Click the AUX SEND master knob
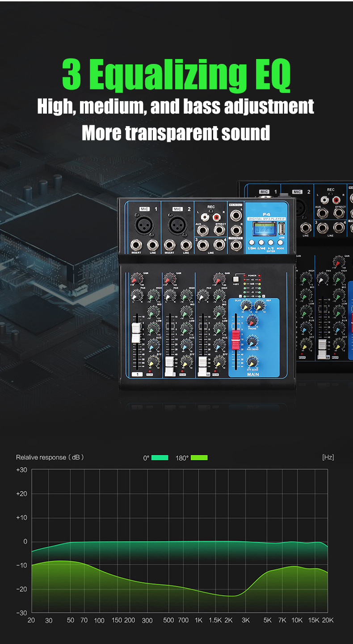 coord(252,342)
